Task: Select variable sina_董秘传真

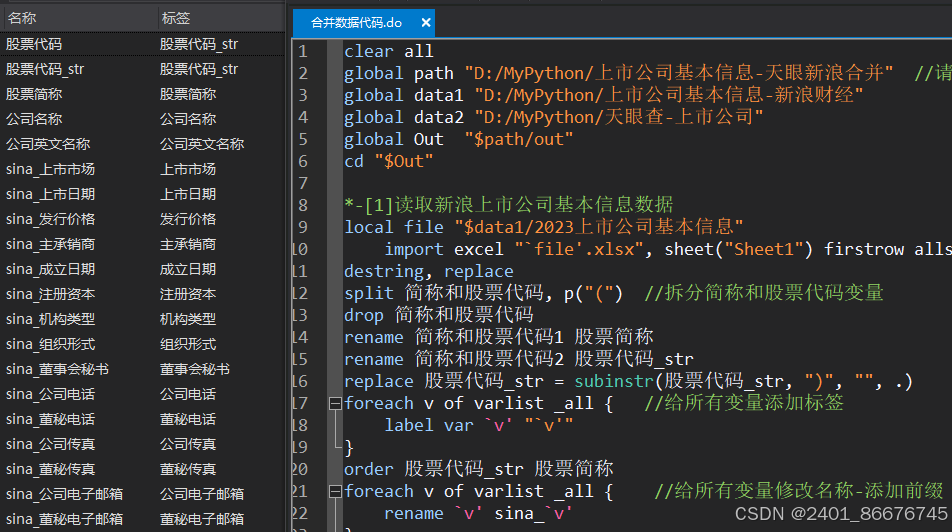Action: coord(50,468)
